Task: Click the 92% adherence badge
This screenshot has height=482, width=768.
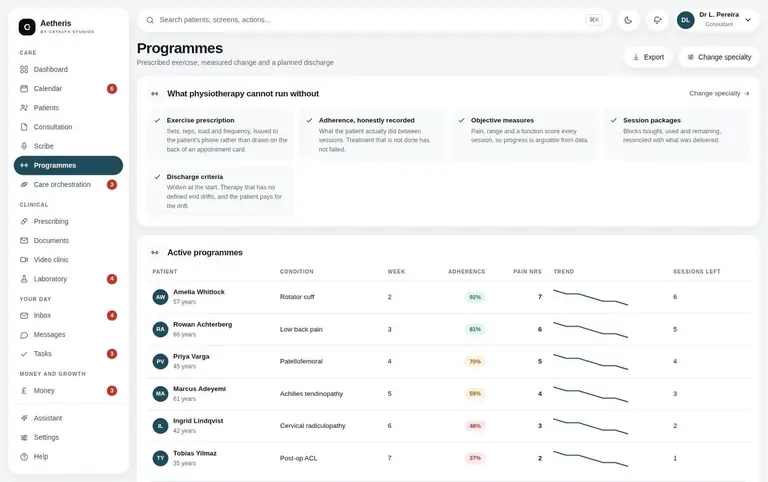Action: click(x=475, y=297)
